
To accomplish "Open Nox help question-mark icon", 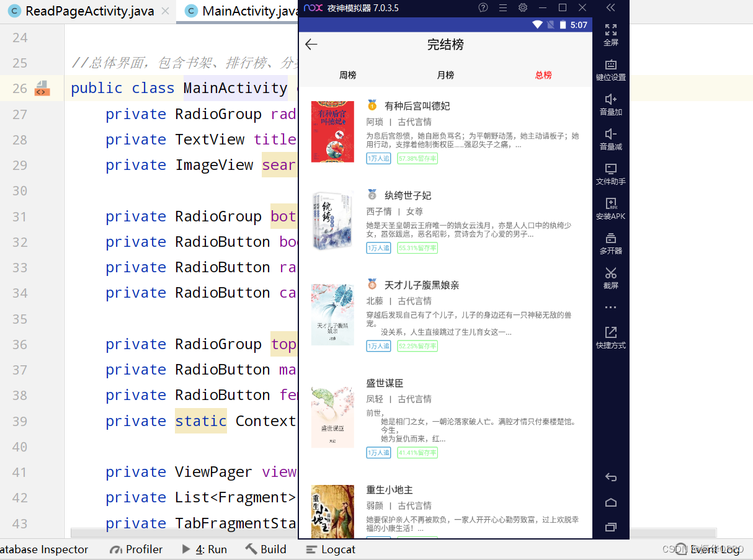I will 483,7.
